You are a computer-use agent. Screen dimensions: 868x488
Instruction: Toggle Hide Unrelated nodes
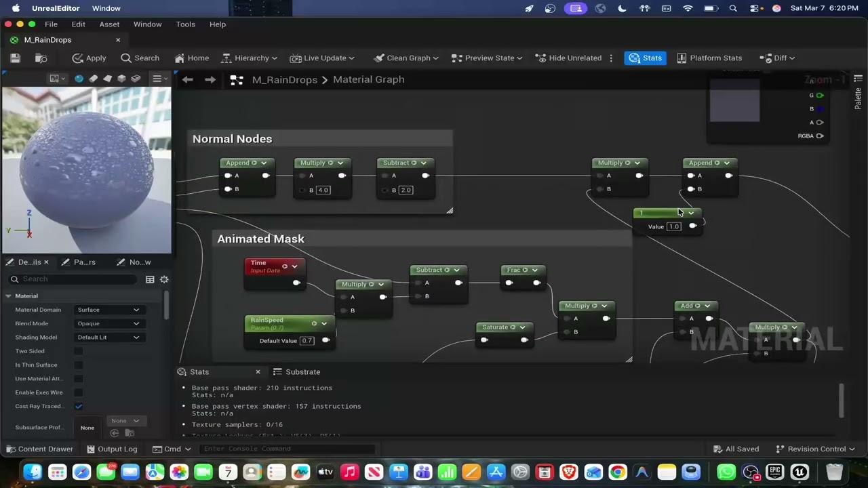click(x=568, y=58)
